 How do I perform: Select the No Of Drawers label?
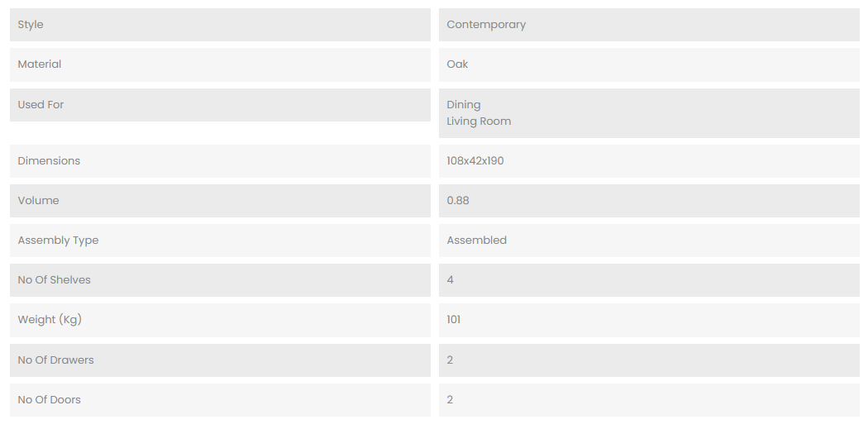click(55, 360)
